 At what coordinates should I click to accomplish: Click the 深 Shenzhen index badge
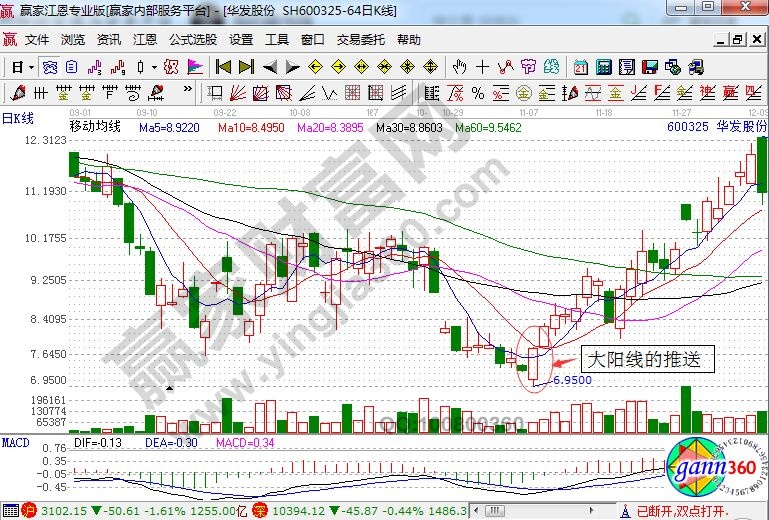(260, 511)
